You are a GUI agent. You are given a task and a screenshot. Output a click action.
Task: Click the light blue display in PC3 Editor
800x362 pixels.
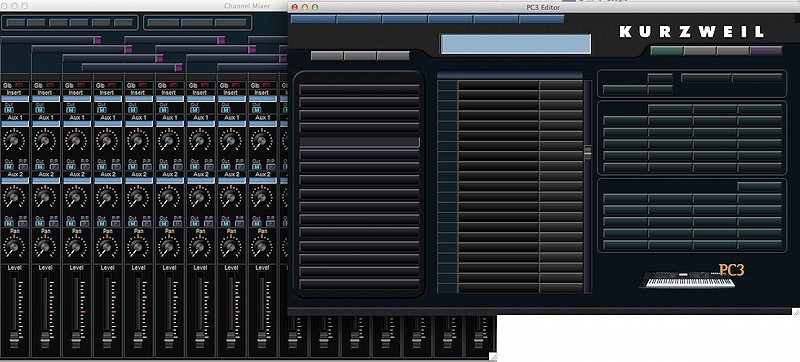516,44
